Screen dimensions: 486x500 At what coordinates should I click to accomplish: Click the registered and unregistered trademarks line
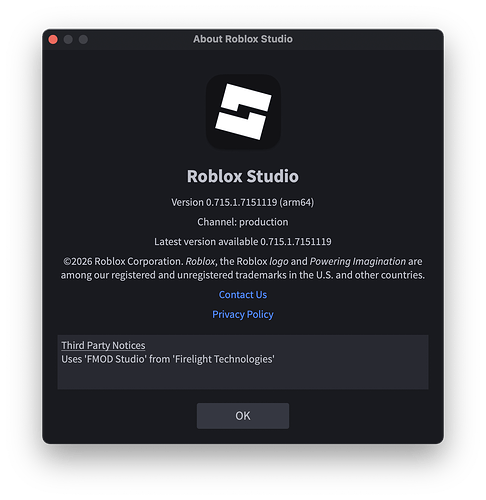click(243, 275)
